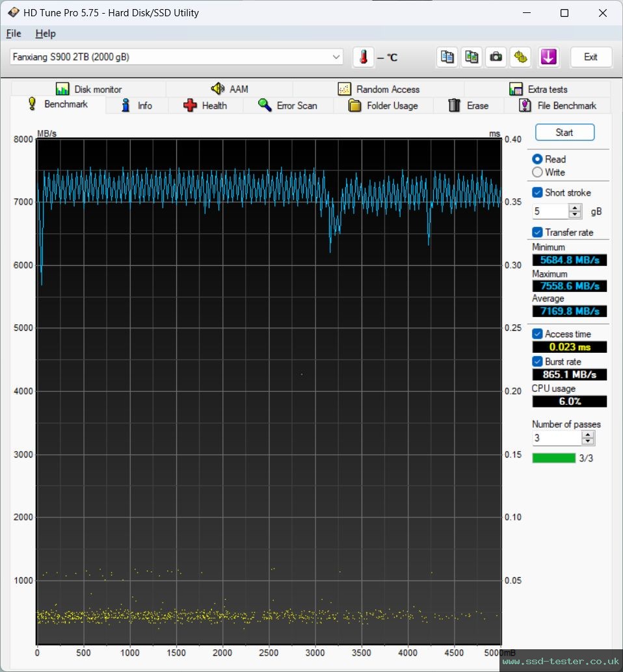Screen dimensions: 623x672
Task: Click the Erase trash can icon
Action: pyautogui.click(x=454, y=105)
